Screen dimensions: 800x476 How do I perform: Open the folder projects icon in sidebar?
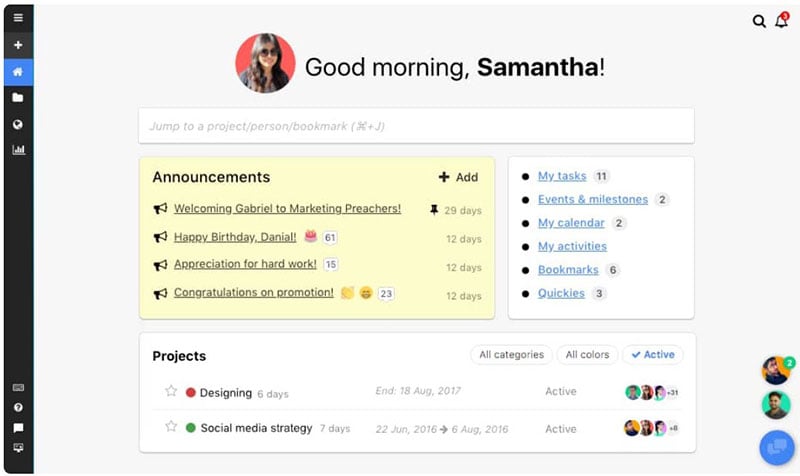18,97
